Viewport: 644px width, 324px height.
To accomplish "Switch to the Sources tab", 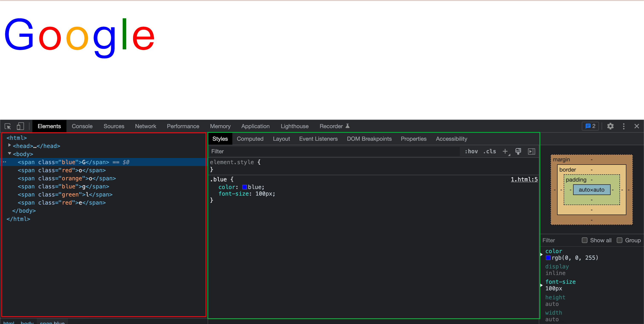I will point(114,126).
